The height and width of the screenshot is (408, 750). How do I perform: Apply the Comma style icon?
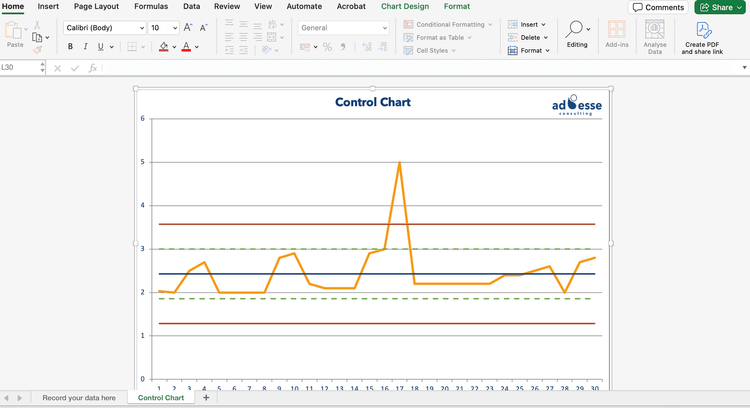pos(343,47)
